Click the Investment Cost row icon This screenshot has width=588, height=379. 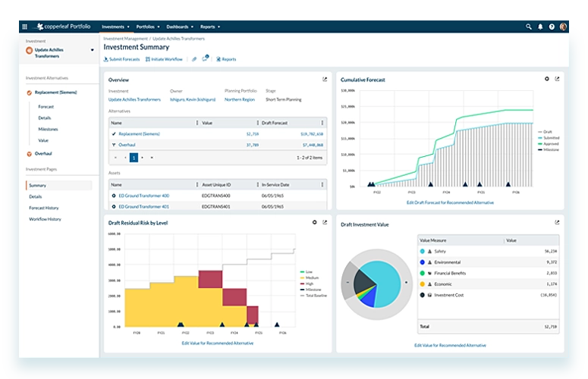pos(429,295)
